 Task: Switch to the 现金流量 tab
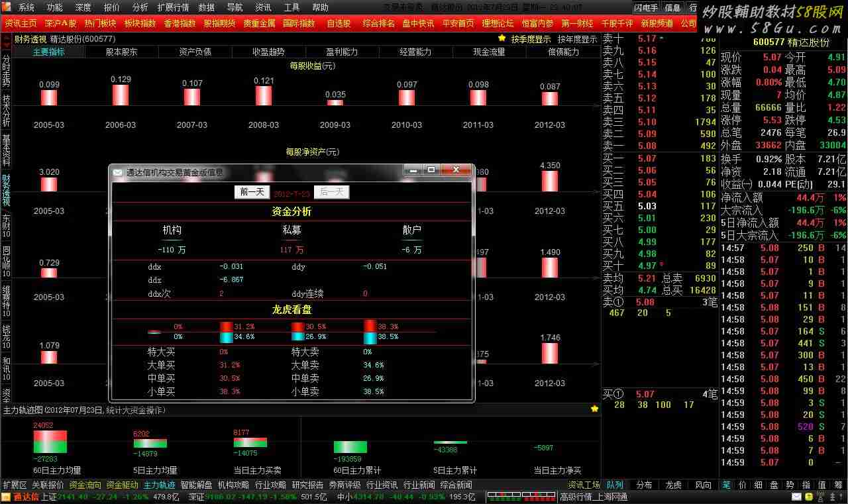point(490,52)
